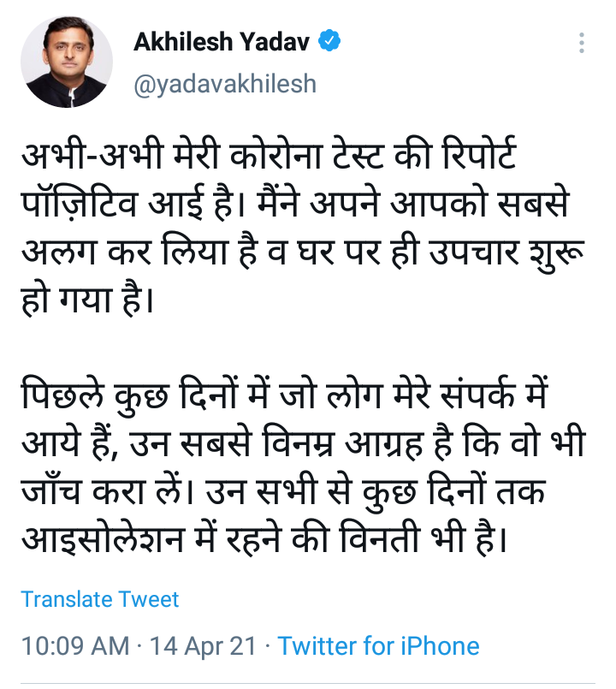Click the 10:09 AM timestamp

75,646
